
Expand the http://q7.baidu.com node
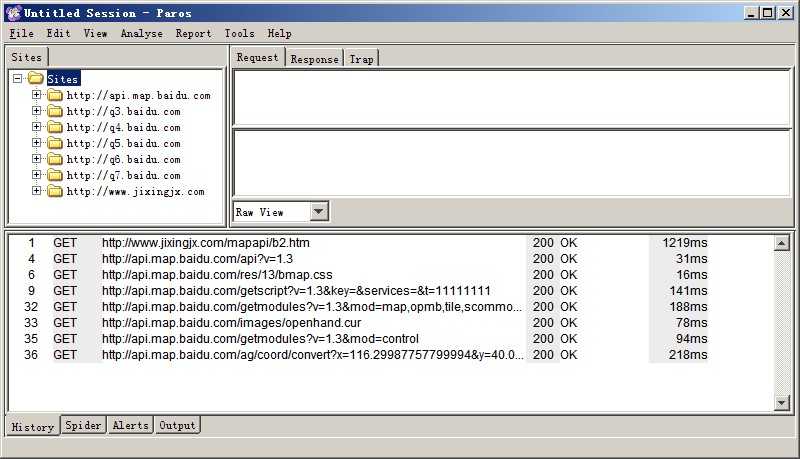[36, 174]
